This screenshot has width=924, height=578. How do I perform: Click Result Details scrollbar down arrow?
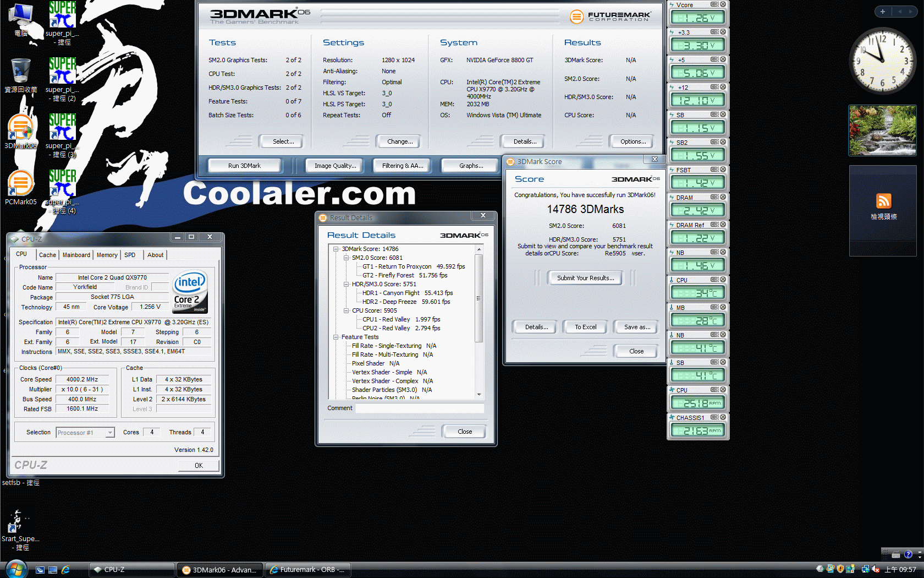pos(479,394)
